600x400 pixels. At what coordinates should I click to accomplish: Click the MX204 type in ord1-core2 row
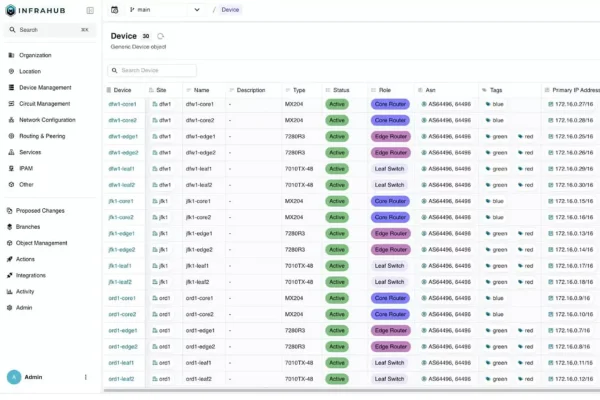[294, 314]
